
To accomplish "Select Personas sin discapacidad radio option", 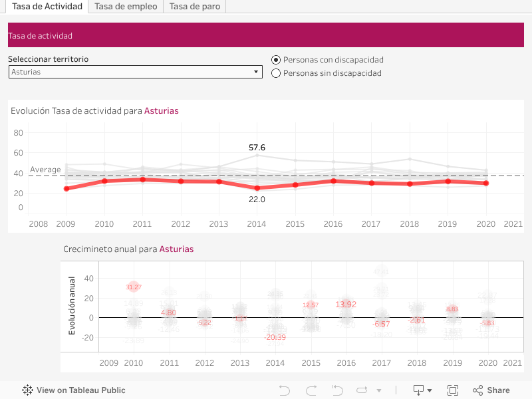I will tap(277, 73).
